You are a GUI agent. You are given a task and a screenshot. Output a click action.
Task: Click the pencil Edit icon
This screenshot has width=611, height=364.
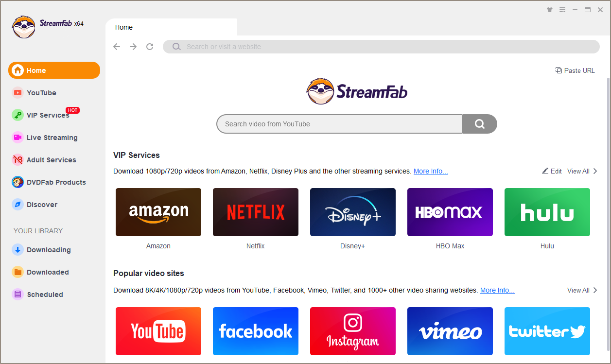click(545, 171)
